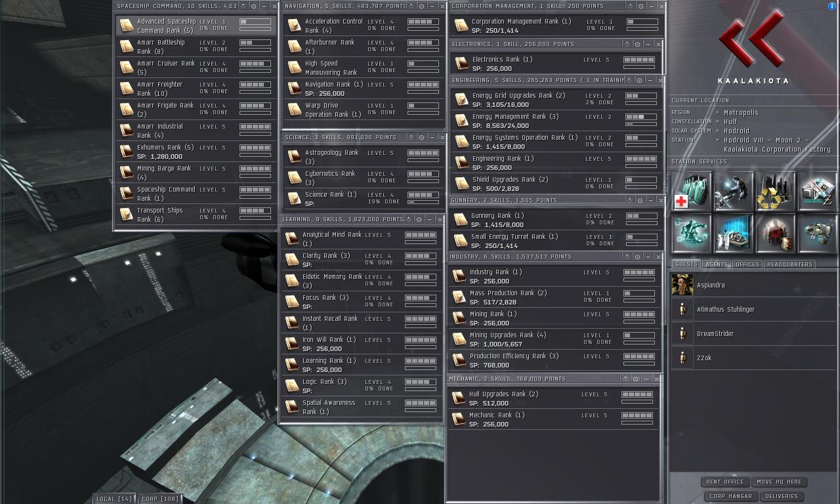The image size is (840, 504).
Task: Select the Analytical Mind skill row
Action: [361, 239]
